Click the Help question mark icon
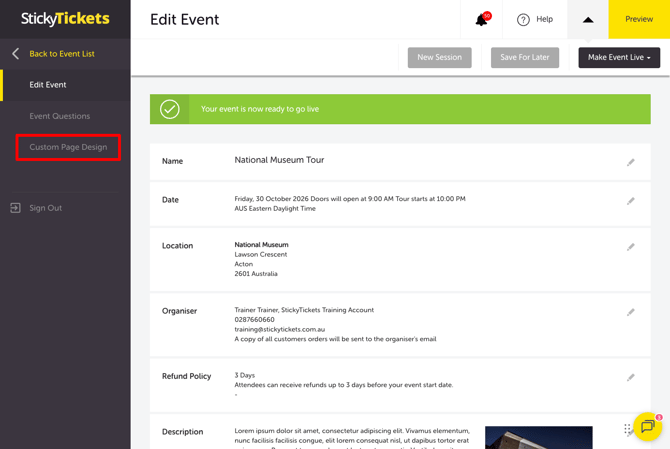 point(523,20)
